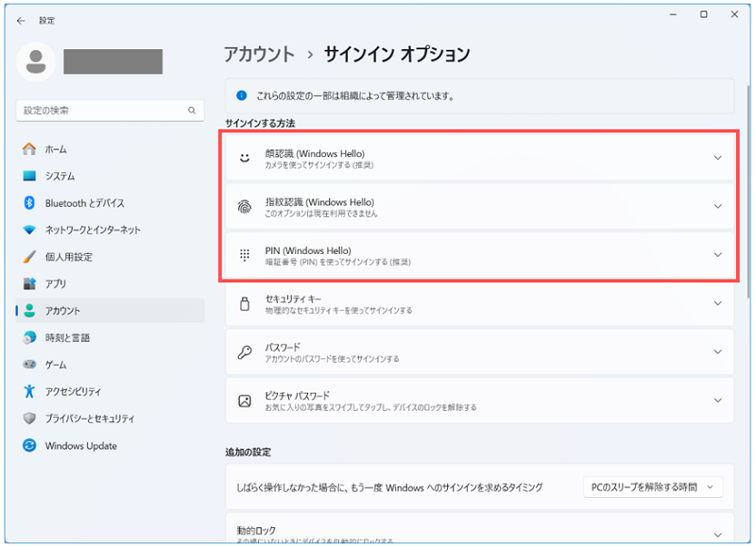The image size is (756, 547).
Task: Open ネットワークとインターネット settings page
Action: (x=111, y=230)
